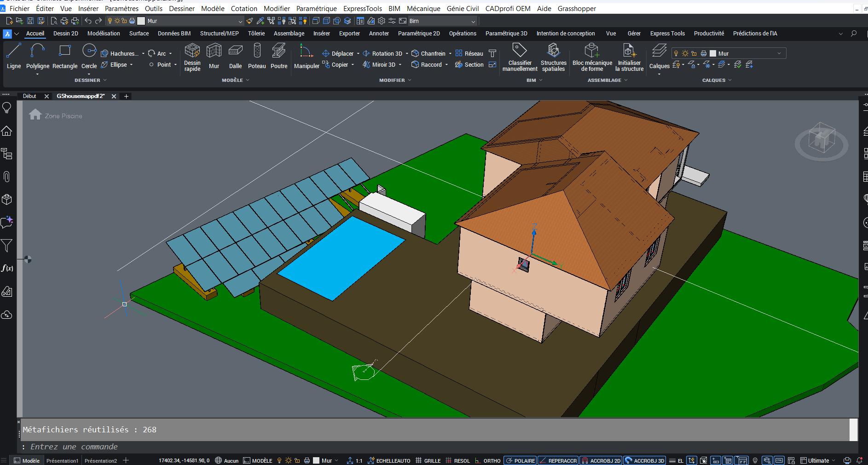Viewport: 868px width, 465px height.
Task: Click the Chanfrein button
Action: click(x=428, y=54)
